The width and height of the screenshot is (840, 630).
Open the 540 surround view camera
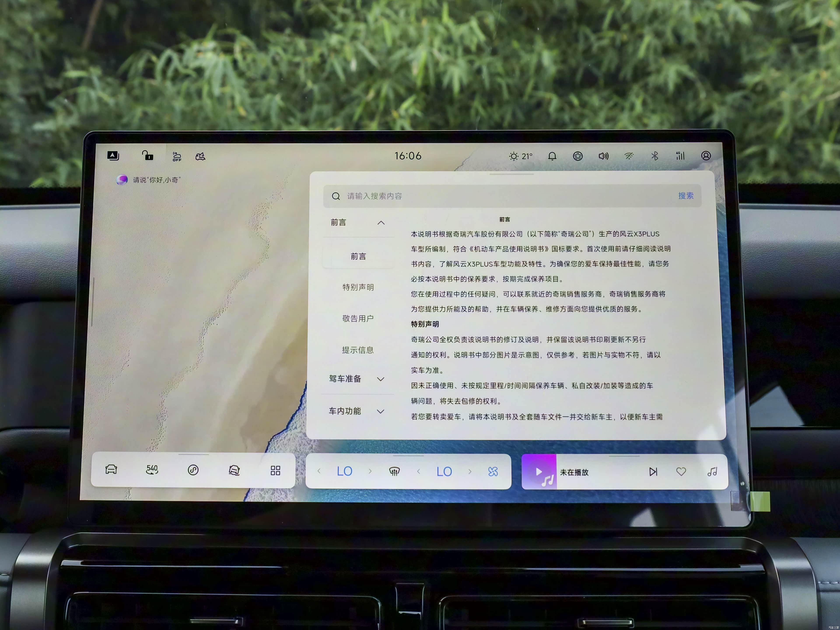(x=152, y=470)
